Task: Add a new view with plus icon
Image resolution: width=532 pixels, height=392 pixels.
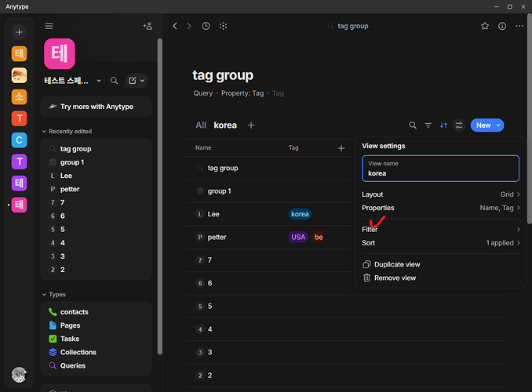Action: click(x=251, y=125)
